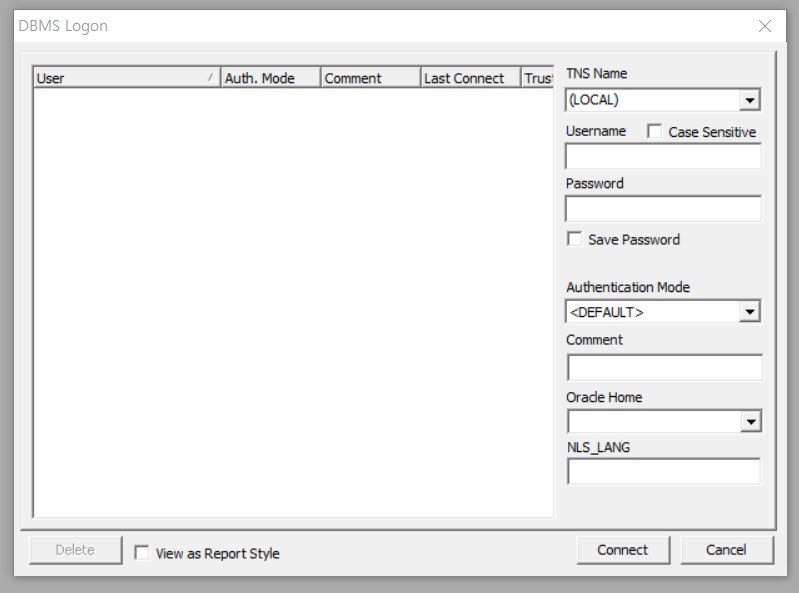
Task: Enable the Case Sensitive checkbox
Action: click(655, 131)
